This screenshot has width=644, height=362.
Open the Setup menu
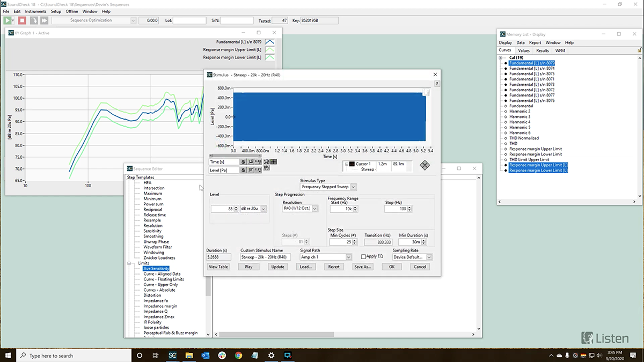click(x=56, y=11)
